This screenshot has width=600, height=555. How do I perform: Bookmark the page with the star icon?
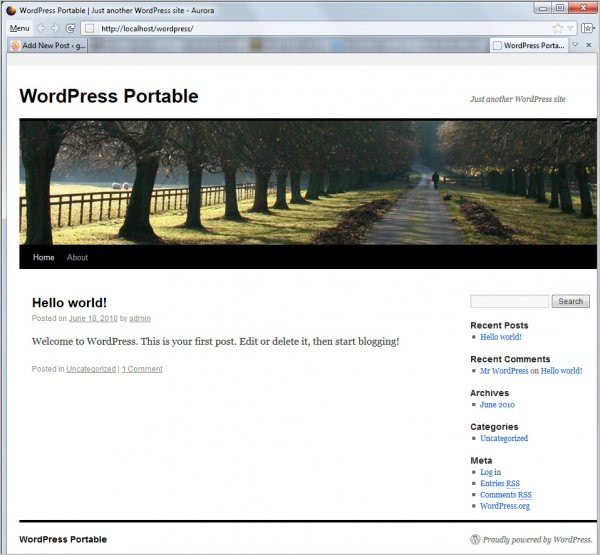pos(558,28)
